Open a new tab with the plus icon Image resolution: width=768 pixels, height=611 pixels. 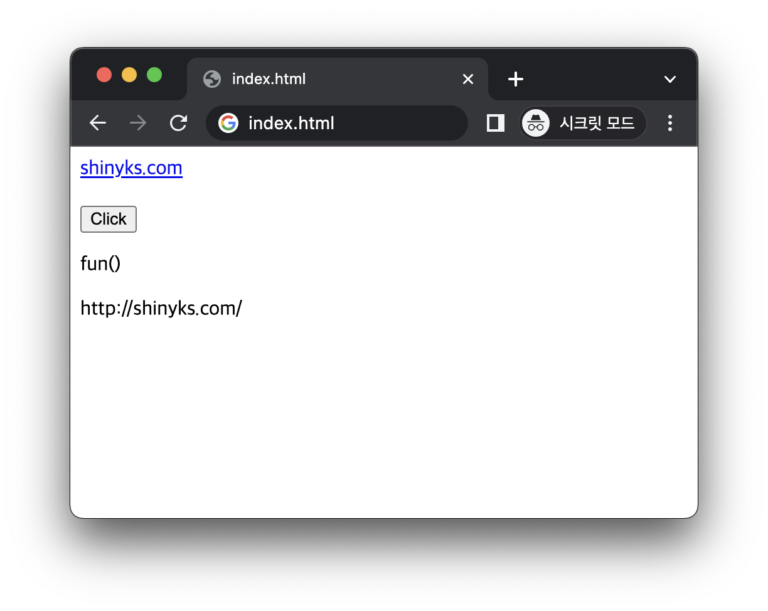tap(515, 79)
